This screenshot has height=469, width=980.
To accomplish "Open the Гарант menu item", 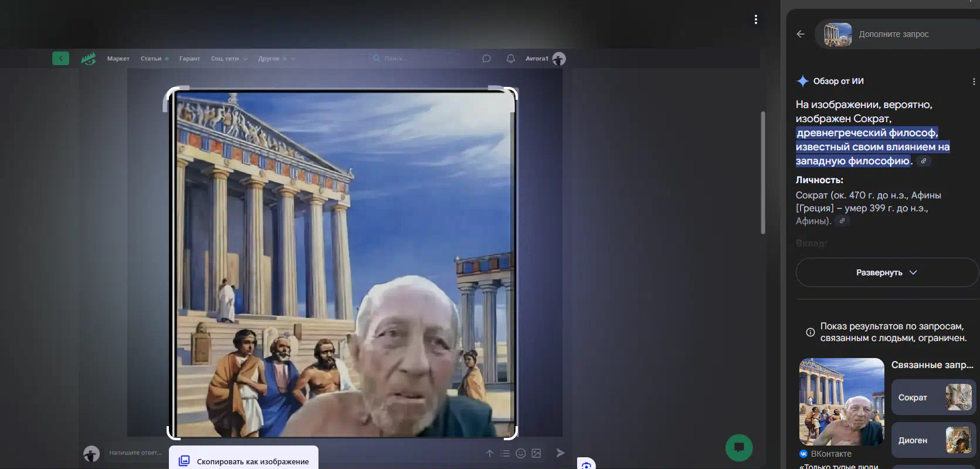I will pyautogui.click(x=189, y=59).
